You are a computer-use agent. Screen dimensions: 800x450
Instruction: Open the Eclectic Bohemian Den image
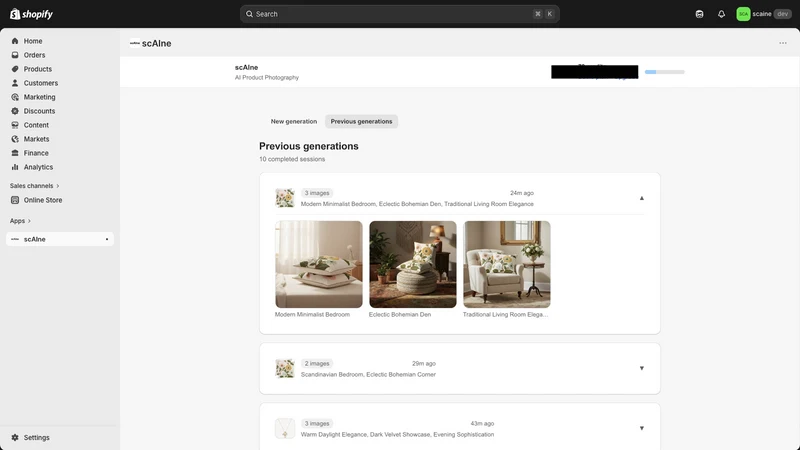pyautogui.click(x=413, y=264)
